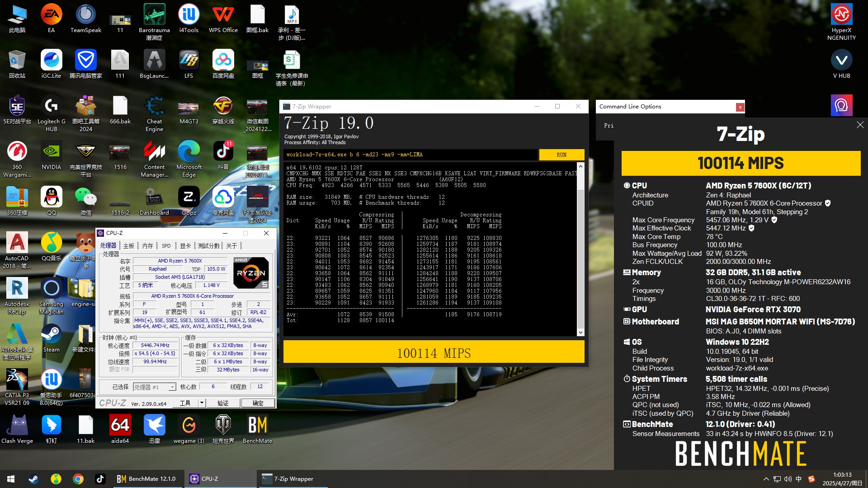Image resolution: width=868 pixels, height=488 pixels.
Task: Select the 測試分數 tab in CPU-Z
Action: tap(208, 246)
